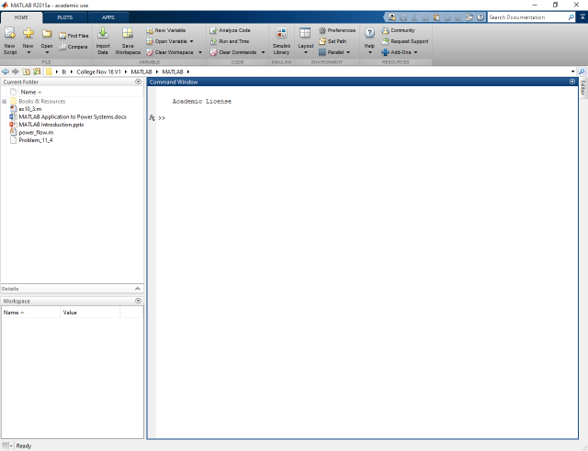588x451 pixels.
Task: Click the paste icon in quick access toolbar
Action: (436, 17)
